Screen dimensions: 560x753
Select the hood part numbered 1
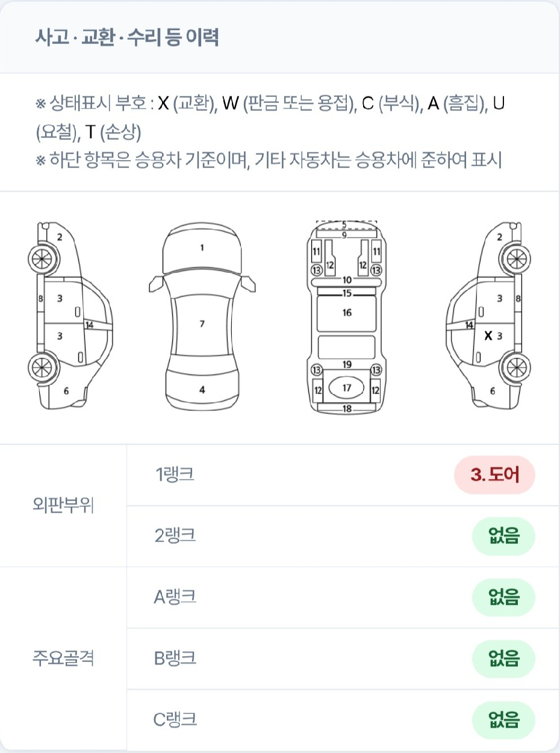coord(202,248)
